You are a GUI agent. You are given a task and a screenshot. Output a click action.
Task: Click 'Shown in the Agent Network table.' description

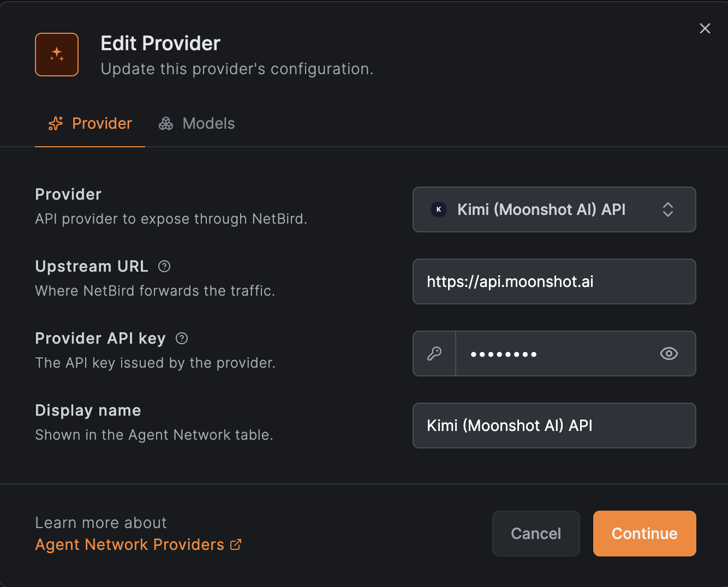point(154,435)
